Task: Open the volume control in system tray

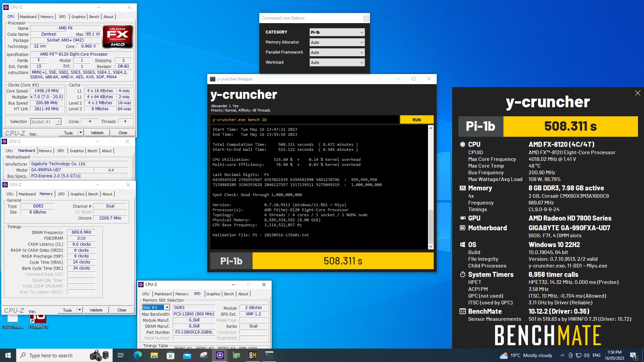Action: coord(587,355)
